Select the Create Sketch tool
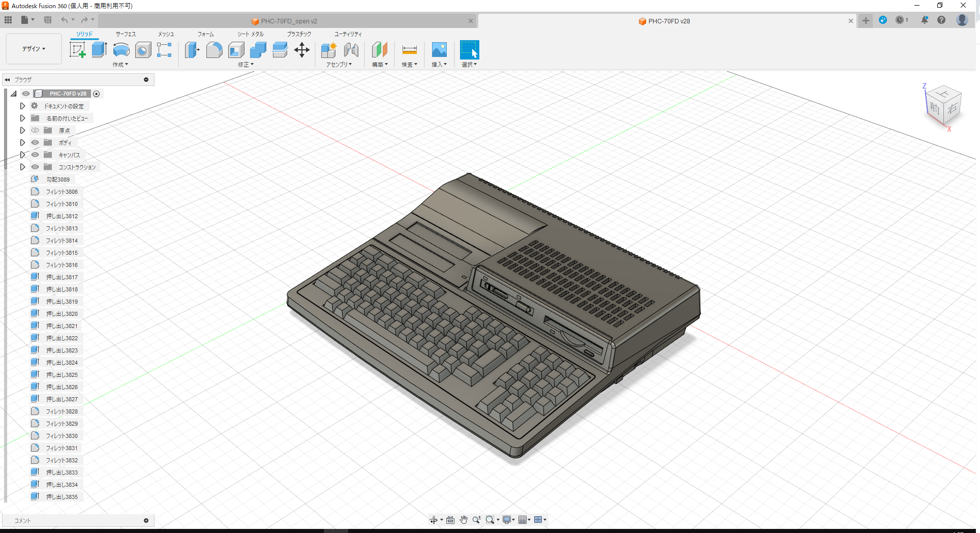 77,50
